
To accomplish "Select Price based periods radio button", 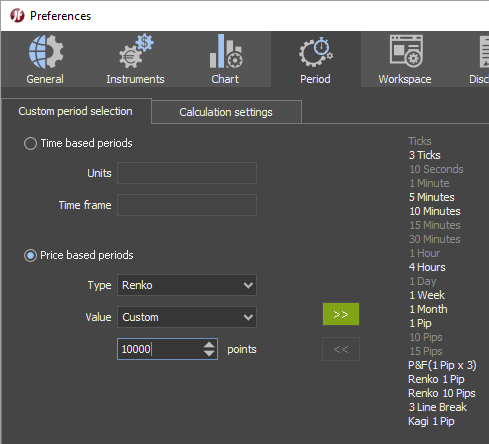I will [30, 256].
